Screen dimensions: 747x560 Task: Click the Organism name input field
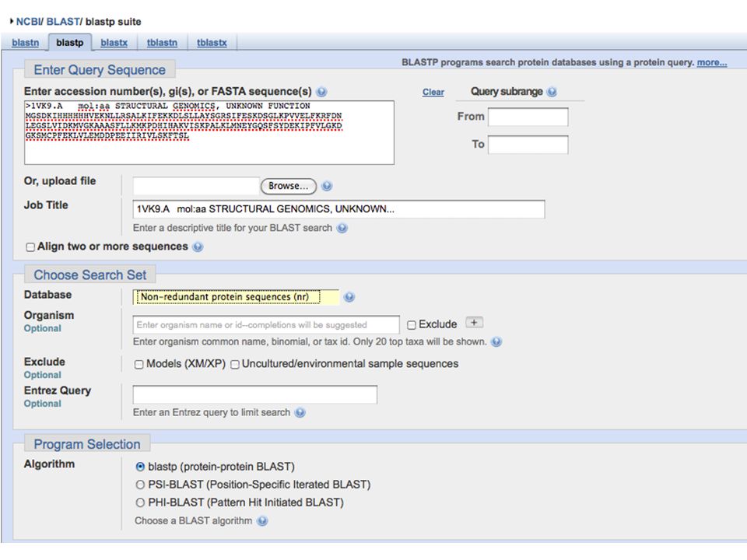point(266,325)
